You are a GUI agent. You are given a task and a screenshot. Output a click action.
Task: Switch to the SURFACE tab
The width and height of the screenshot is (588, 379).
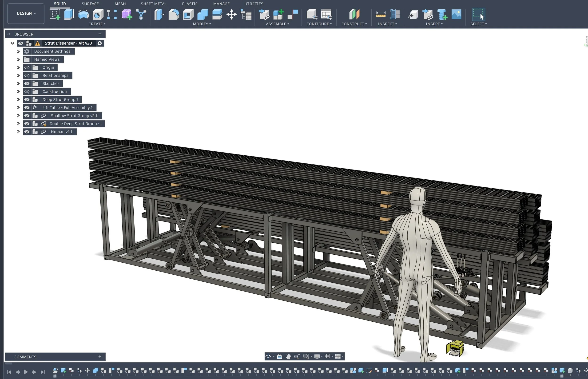coord(90,4)
